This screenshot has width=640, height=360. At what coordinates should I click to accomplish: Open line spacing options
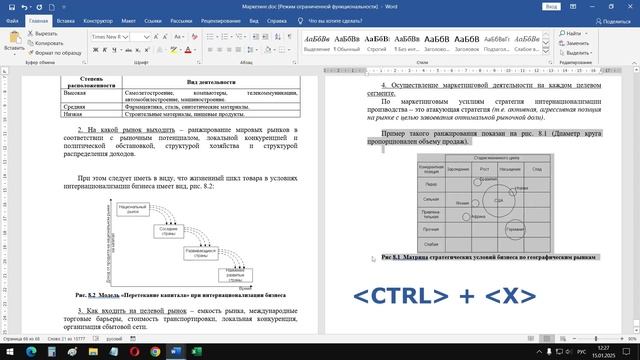[252, 50]
